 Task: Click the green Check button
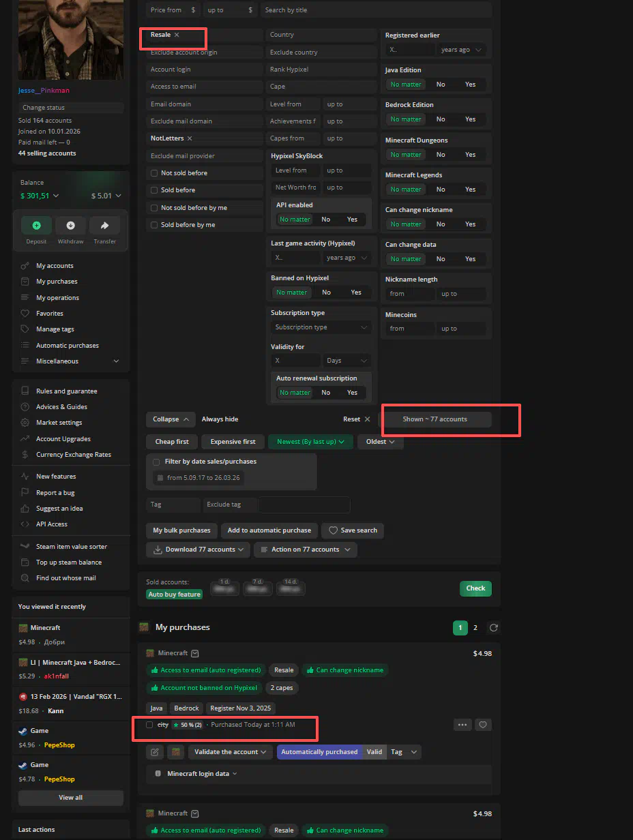(475, 588)
